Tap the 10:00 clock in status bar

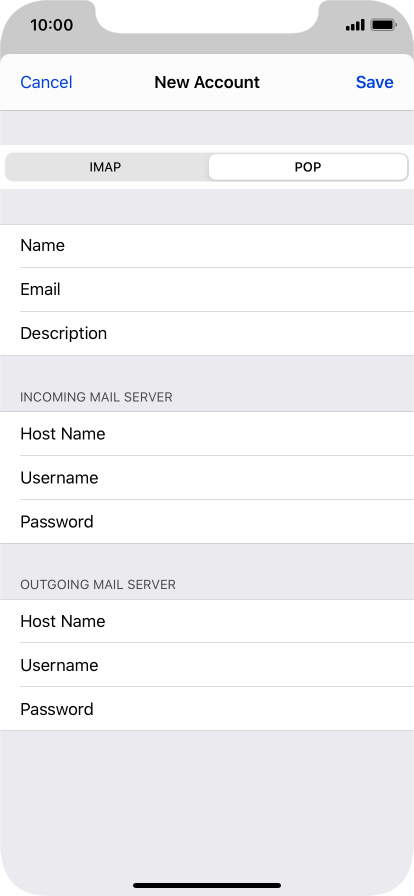(51, 25)
